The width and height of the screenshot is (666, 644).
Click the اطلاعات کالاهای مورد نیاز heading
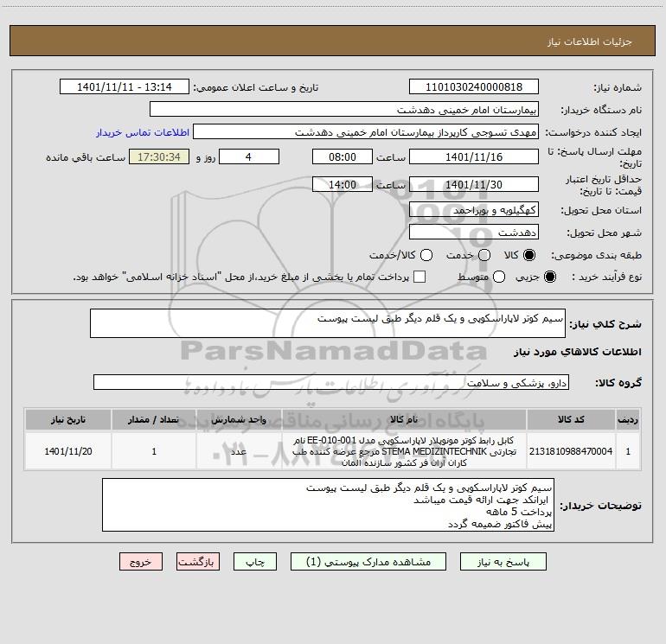point(577,352)
